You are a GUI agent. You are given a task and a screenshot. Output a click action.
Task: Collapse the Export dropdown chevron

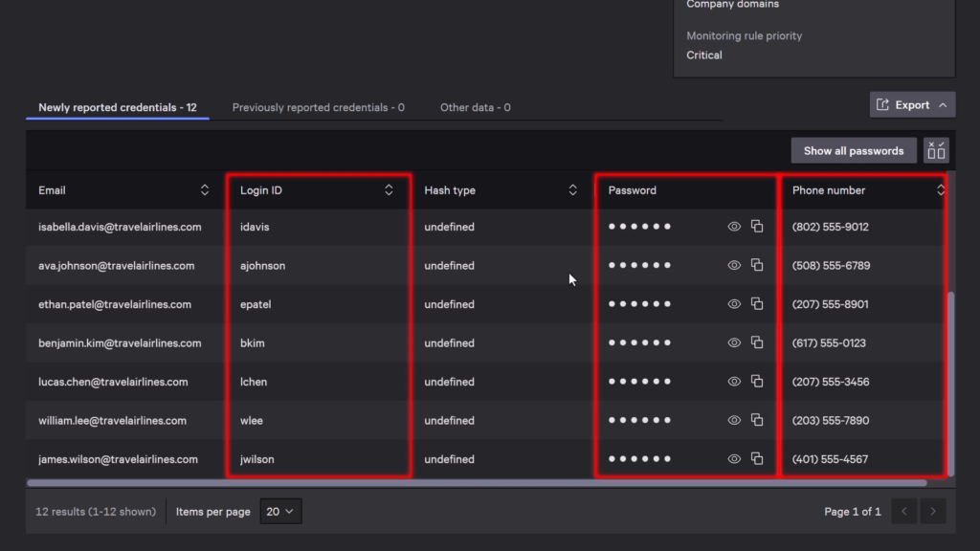(x=942, y=104)
